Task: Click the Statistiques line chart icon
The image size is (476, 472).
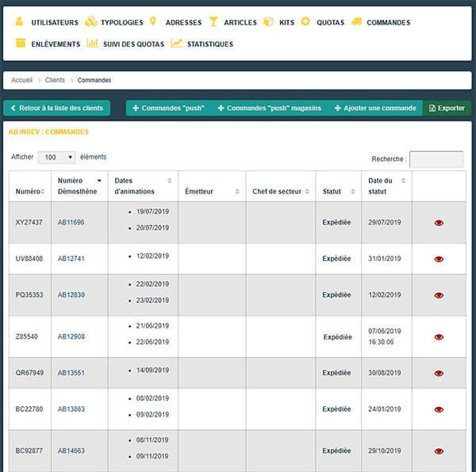Action: pos(176,43)
